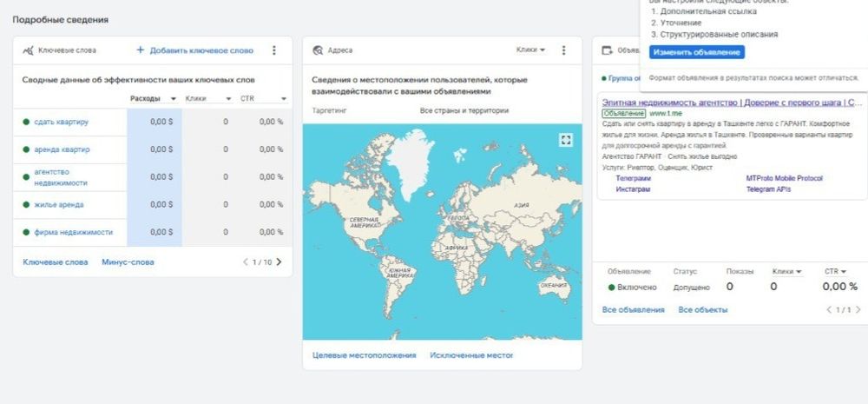Screen dimensions: 868x404
Task: Click MTProto Mobile Protocol sitelink
Action: tap(785, 178)
